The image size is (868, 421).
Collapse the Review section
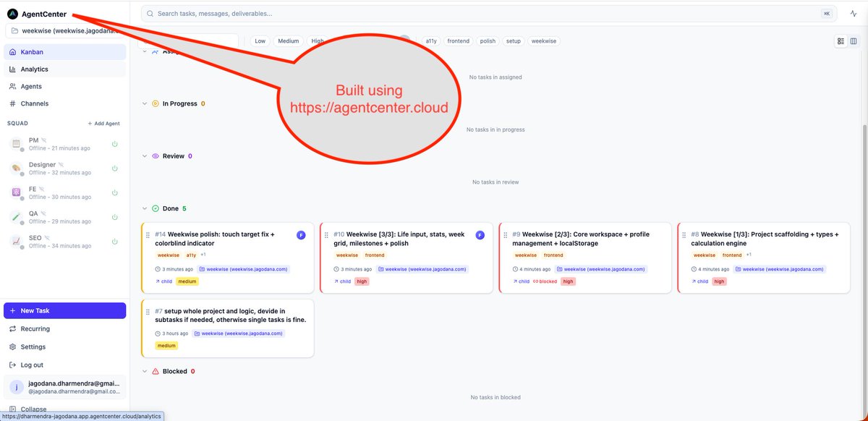[145, 156]
